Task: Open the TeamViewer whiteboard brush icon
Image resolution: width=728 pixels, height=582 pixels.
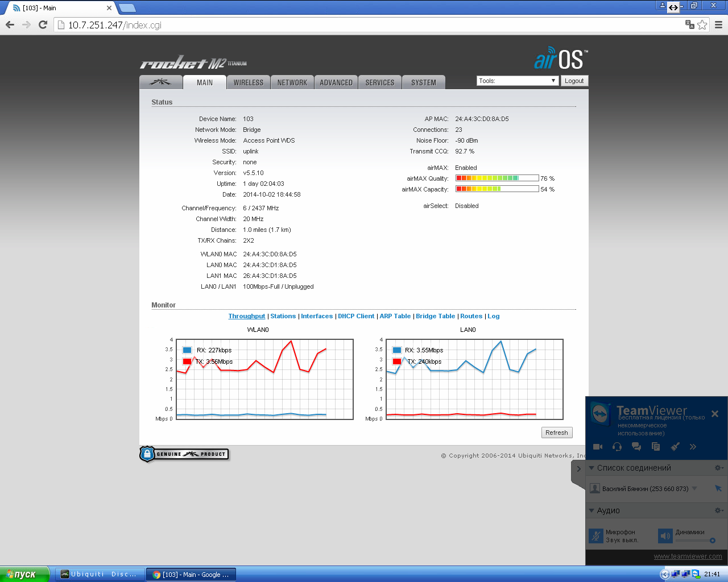Action: tap(675, 447)
